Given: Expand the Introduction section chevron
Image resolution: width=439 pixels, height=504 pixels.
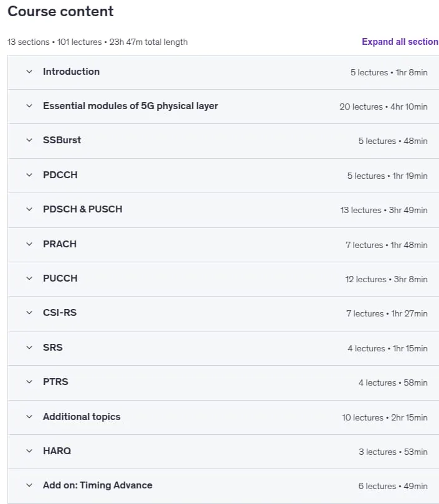Looking at the screenshot, I should click(29, 72).
